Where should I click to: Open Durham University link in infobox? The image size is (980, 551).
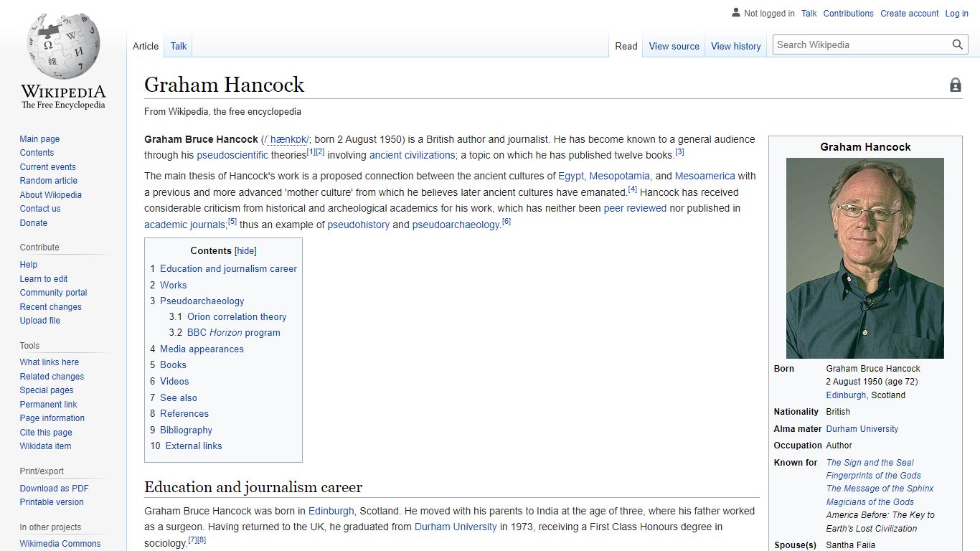coord(862,429)
